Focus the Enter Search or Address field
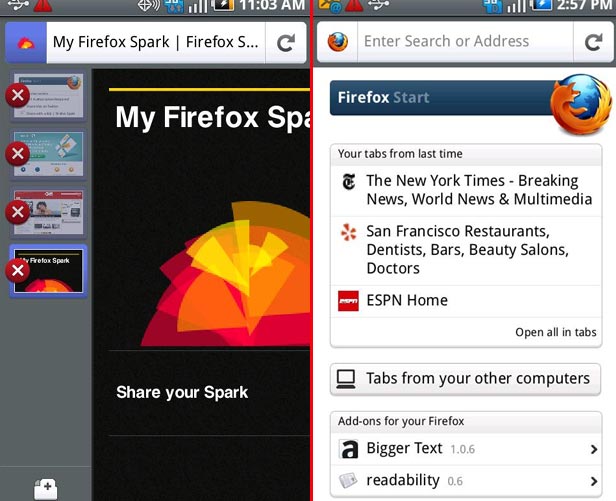Screen dimensions: 616x501 click(x=460, y=42)
